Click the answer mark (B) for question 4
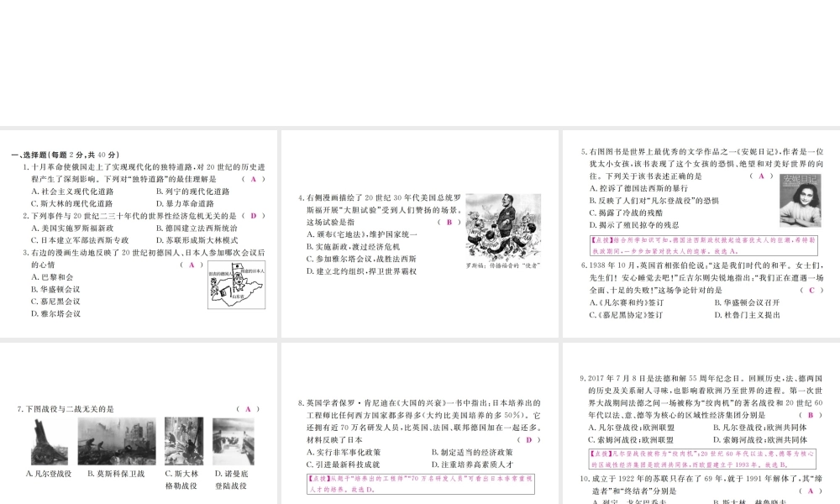Screen dimensions: 840x504 (449, 223)
